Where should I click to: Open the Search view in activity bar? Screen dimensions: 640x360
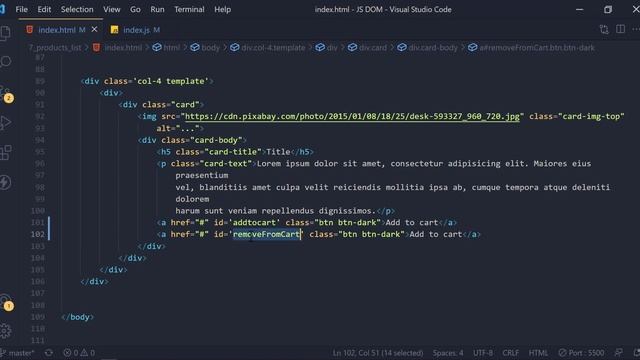point(5,62)
